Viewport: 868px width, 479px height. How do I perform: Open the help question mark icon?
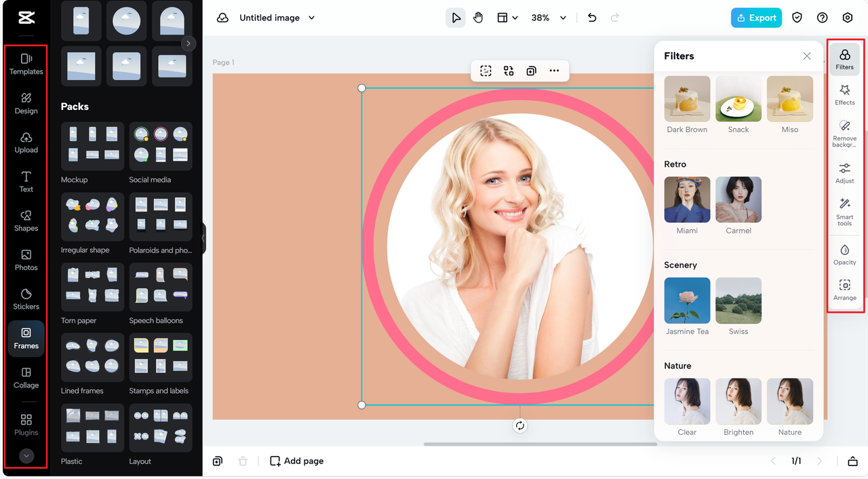(823, 18)
